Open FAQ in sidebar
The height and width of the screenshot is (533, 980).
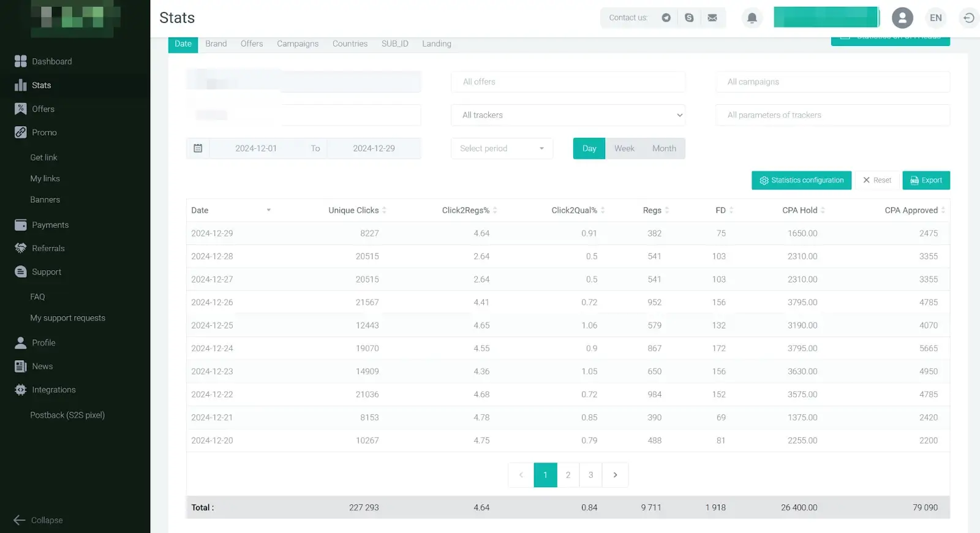coord(37,297)
